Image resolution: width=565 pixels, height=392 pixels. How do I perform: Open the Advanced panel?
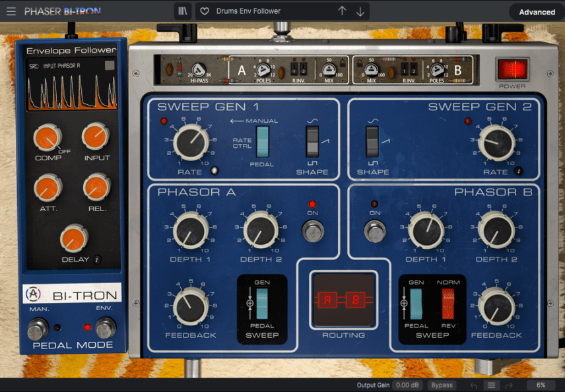coord(537,12)
